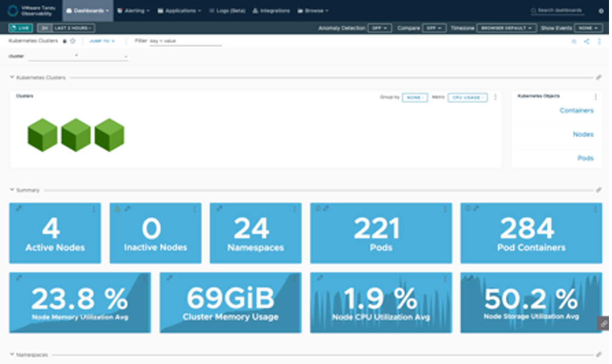612x364 pixels.
Task: Toggle the 2H time window button
Action: tap(44, 28)
